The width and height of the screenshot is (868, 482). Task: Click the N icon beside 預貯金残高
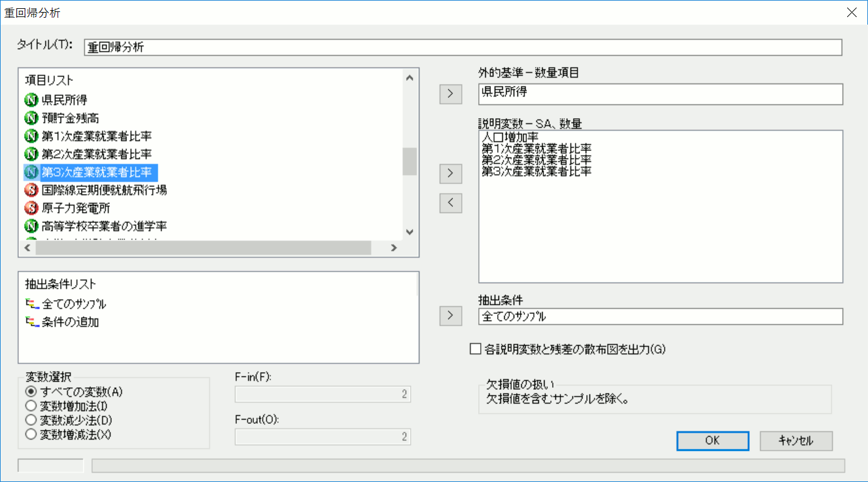coord(31,118)
